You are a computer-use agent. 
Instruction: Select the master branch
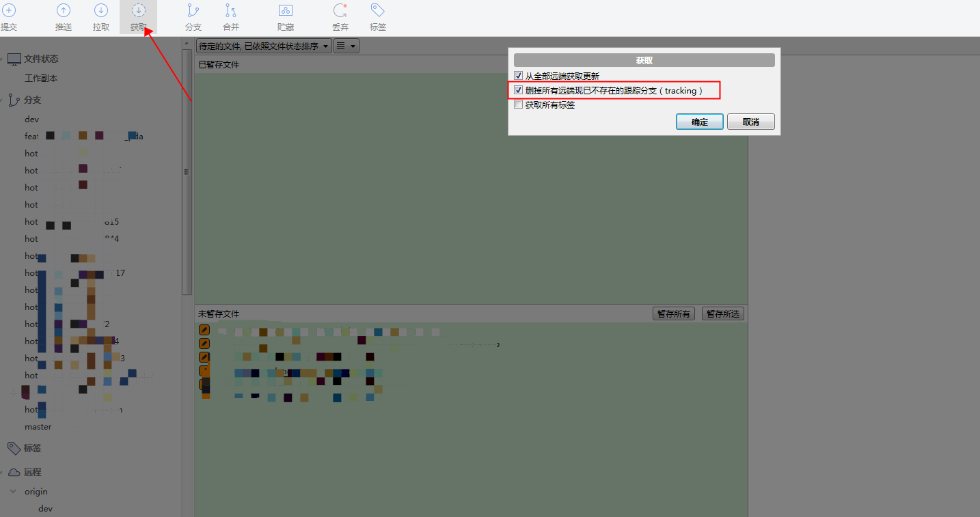[x=38, y=426]
